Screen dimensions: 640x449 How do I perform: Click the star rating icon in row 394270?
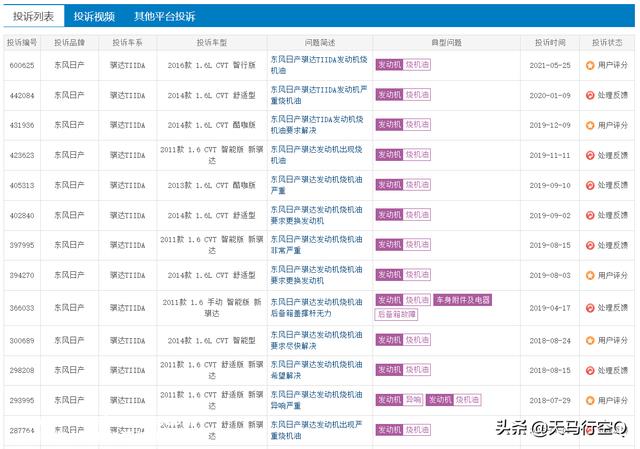pos(590,276)
